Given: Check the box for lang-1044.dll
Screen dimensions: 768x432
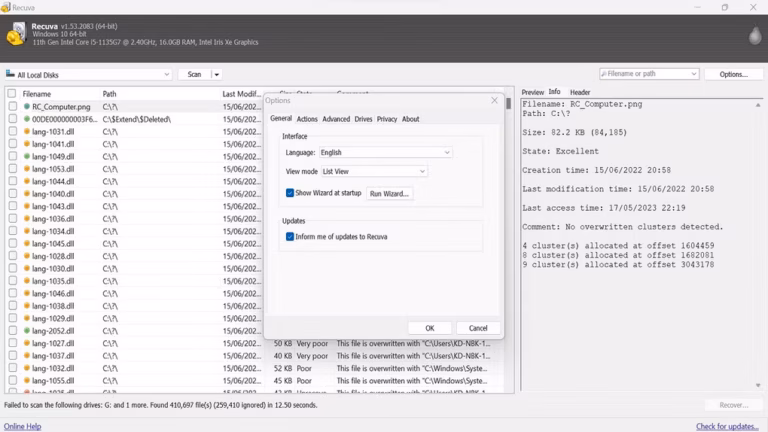Looking at the screenshot, I should tap(13, 181).
